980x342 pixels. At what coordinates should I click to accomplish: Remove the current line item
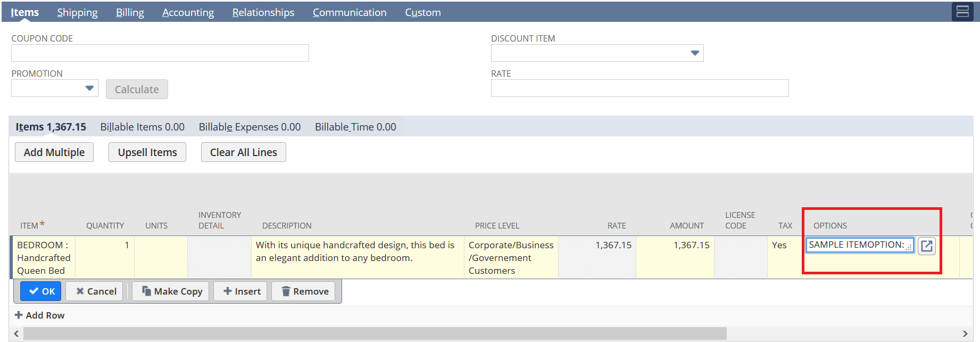pos(303,291)
